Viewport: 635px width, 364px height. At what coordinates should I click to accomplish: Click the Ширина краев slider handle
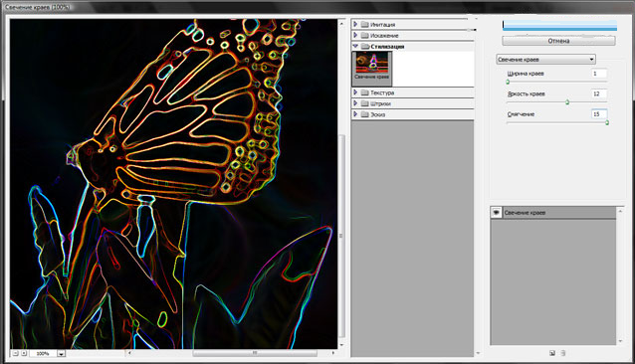tap(508, 83)
